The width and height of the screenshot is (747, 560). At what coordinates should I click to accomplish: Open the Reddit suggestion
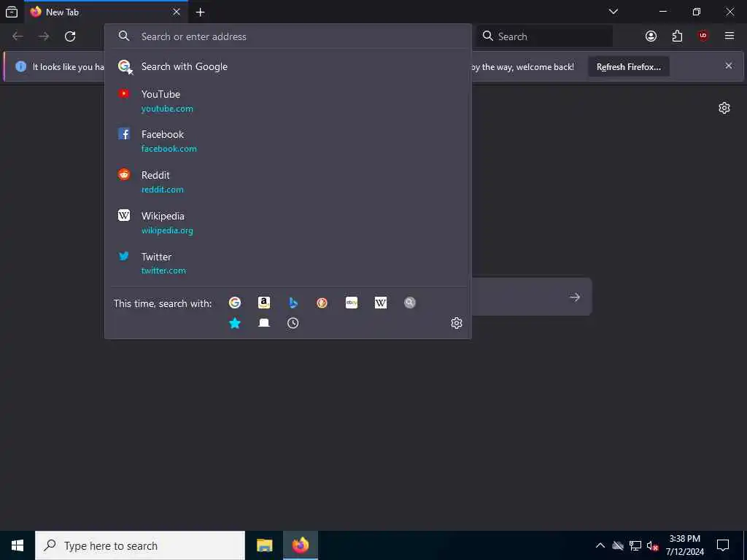[287, 182]
